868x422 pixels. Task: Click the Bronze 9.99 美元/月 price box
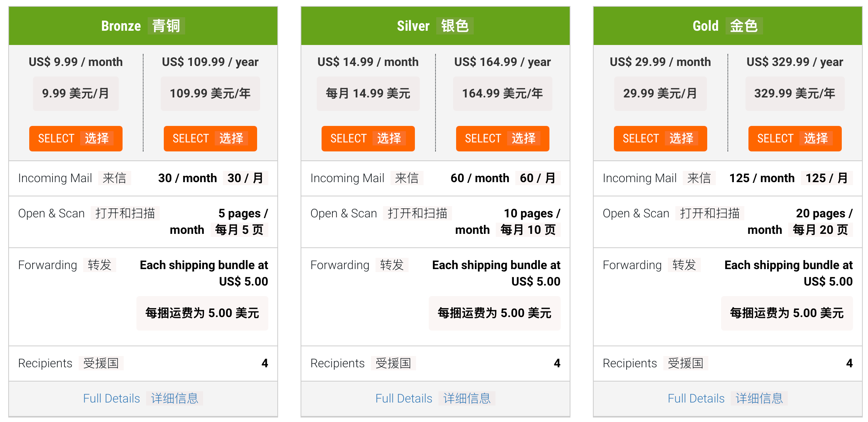(76, 94)
